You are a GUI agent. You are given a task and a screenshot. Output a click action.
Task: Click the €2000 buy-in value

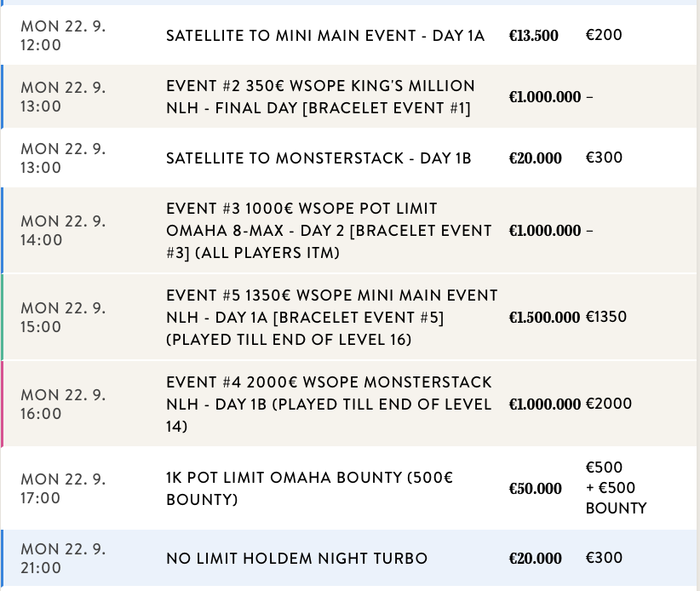[609, 404]
